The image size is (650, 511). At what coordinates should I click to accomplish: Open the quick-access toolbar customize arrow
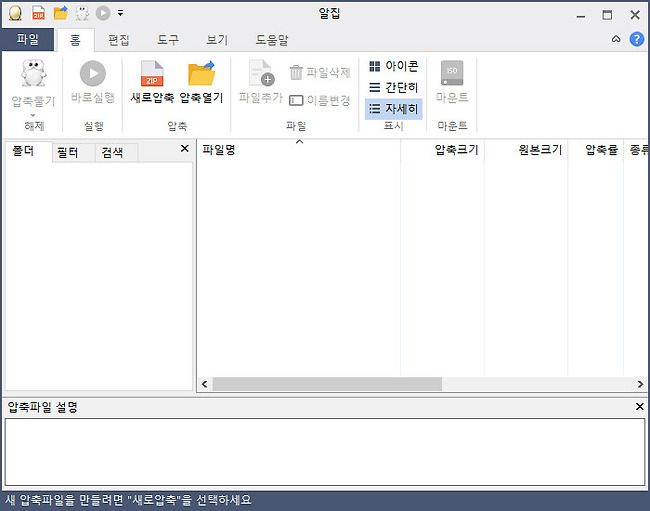click(x=120, y=13)
